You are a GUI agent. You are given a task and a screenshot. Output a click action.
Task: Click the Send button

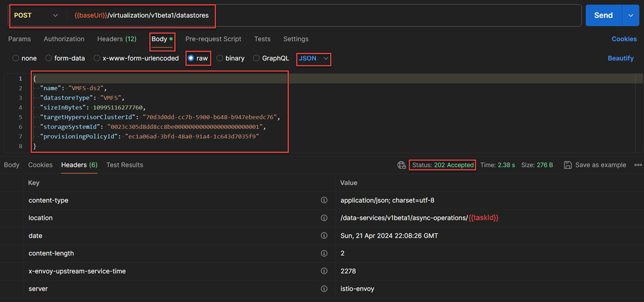point(604,16)
